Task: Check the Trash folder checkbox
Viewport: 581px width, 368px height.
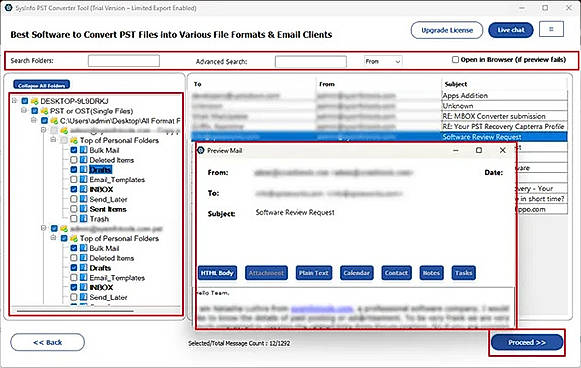Action: coord(74,219)
